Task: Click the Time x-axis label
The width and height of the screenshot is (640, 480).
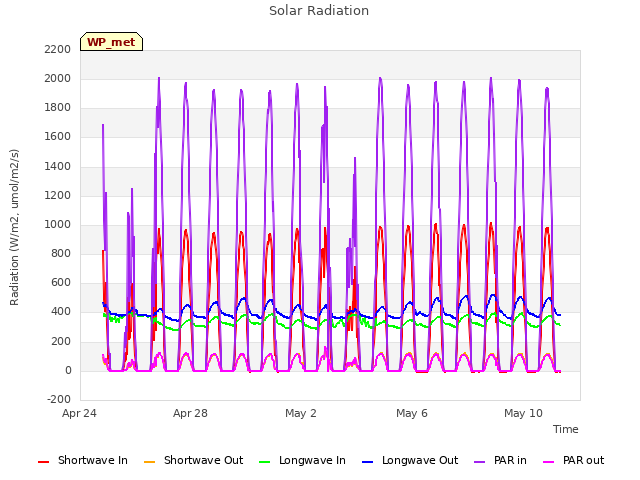Action: pyautogui.click(x=565, y=429)
